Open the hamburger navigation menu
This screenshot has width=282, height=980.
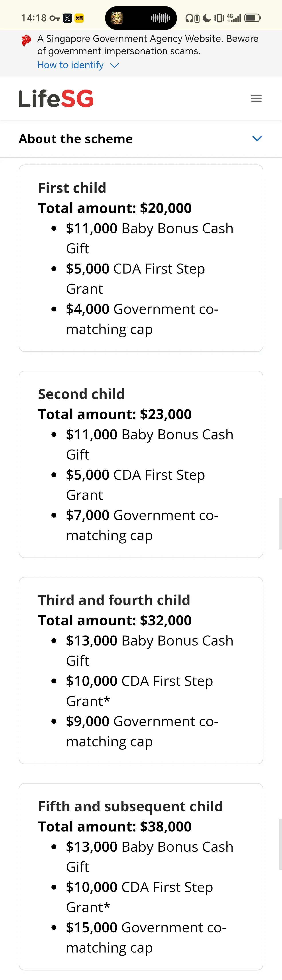256,98
